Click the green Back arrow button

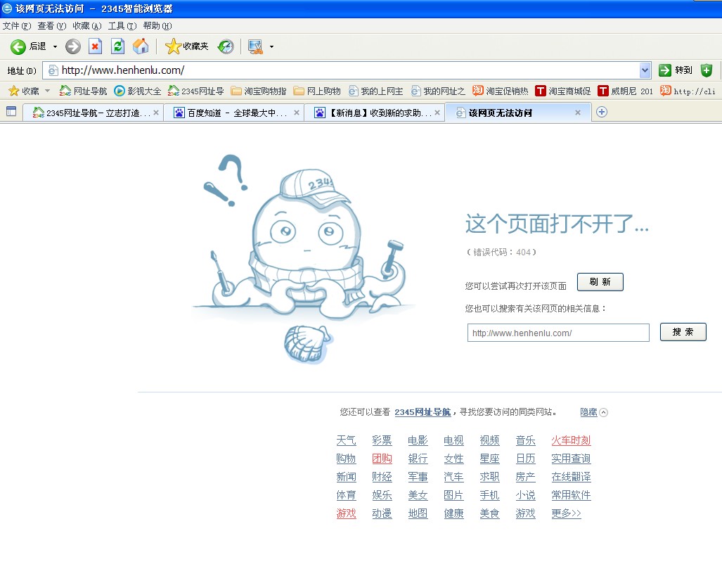(x=18, y=46)
